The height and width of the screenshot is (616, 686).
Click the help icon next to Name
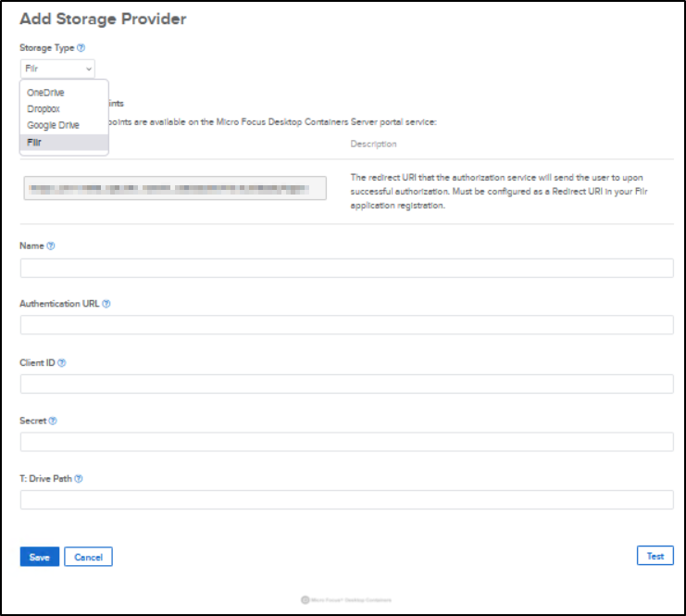51,245
